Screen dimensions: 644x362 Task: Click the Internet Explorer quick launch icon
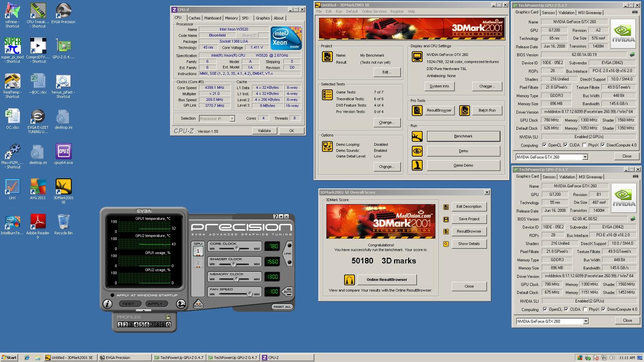coord(27,358)
